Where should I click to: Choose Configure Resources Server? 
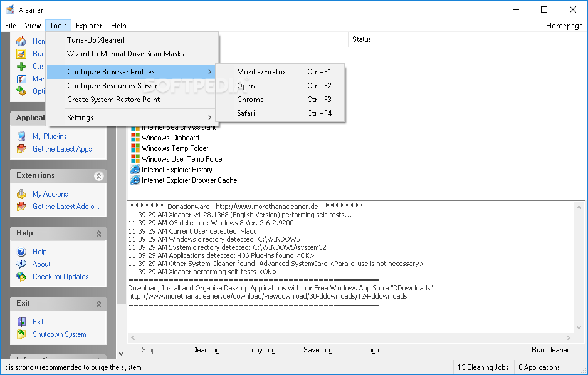click(130, 85)
